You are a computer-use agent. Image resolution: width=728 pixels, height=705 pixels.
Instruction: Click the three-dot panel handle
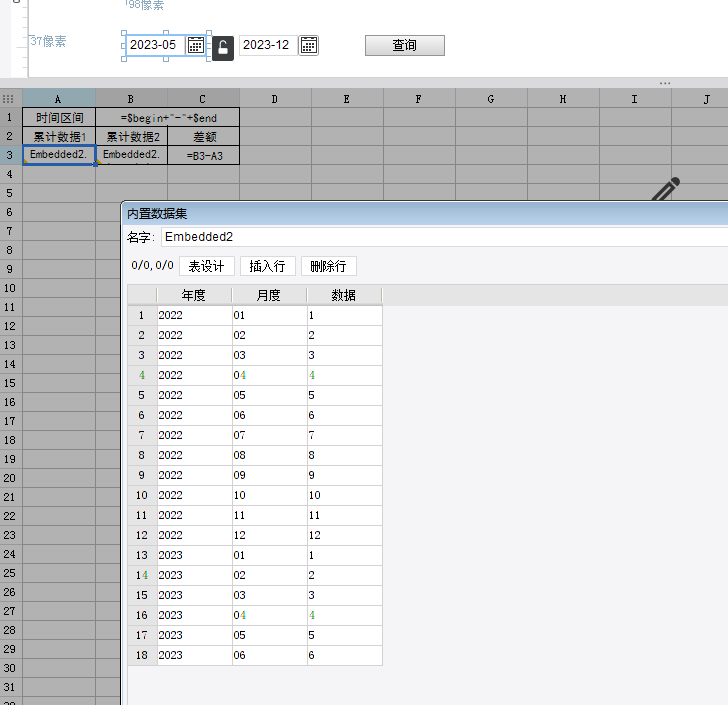click(x=665, y=84)
